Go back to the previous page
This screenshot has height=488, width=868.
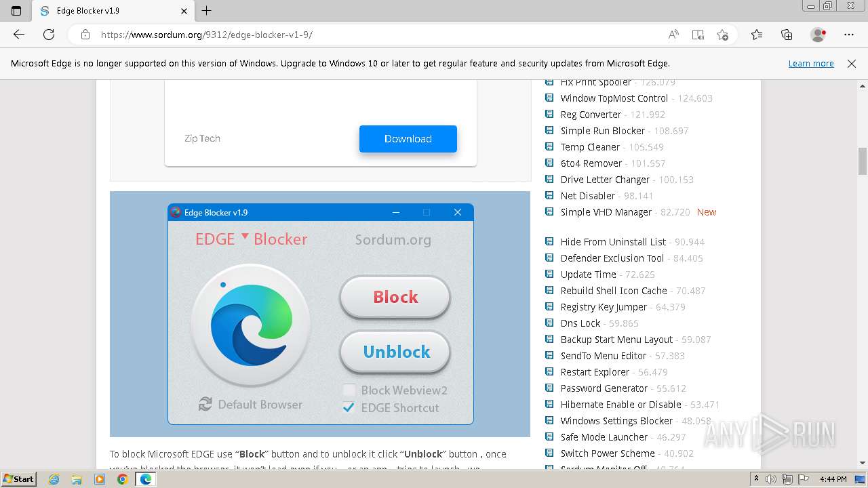(x=19, y=35)
